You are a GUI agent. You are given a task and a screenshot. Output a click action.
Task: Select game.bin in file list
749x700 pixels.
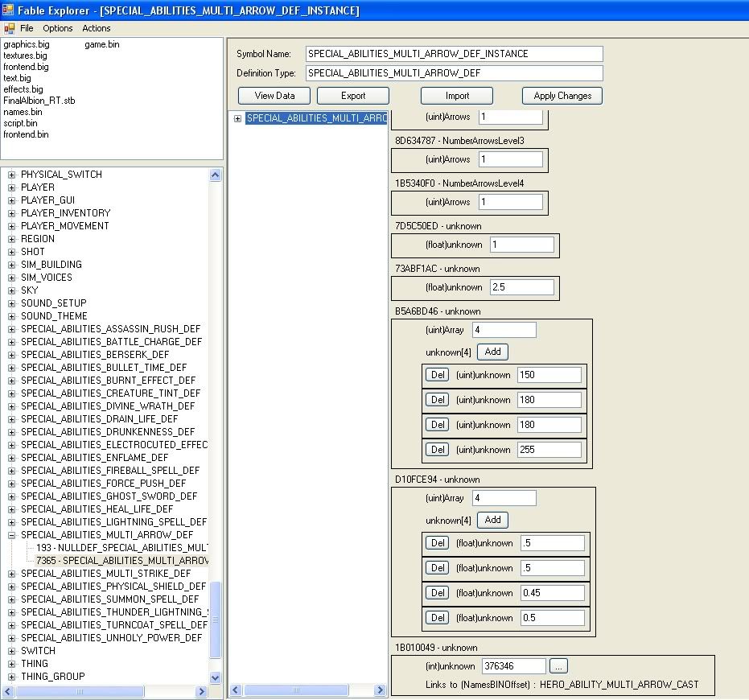[101, 44]
